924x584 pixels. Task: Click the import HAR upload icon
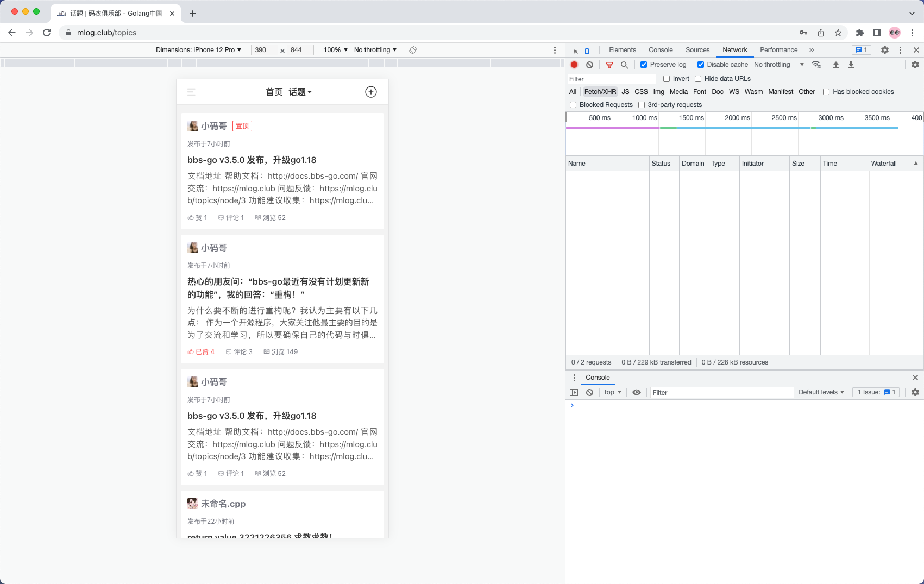coord(836,65)
